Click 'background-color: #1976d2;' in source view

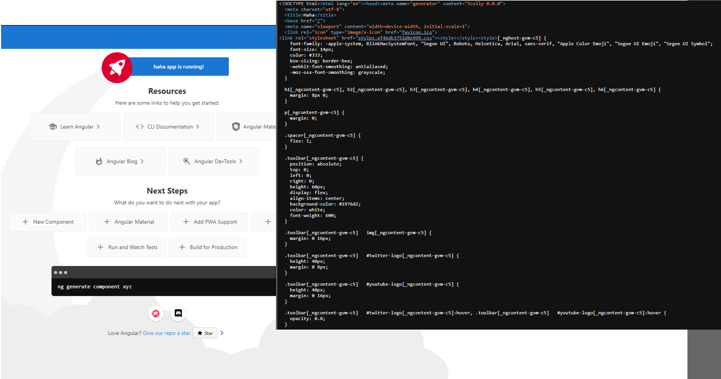[x=325, y=204]
